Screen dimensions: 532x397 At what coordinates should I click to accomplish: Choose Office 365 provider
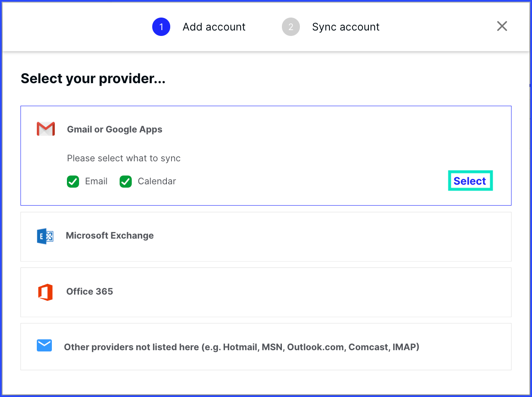click(266, 292)
